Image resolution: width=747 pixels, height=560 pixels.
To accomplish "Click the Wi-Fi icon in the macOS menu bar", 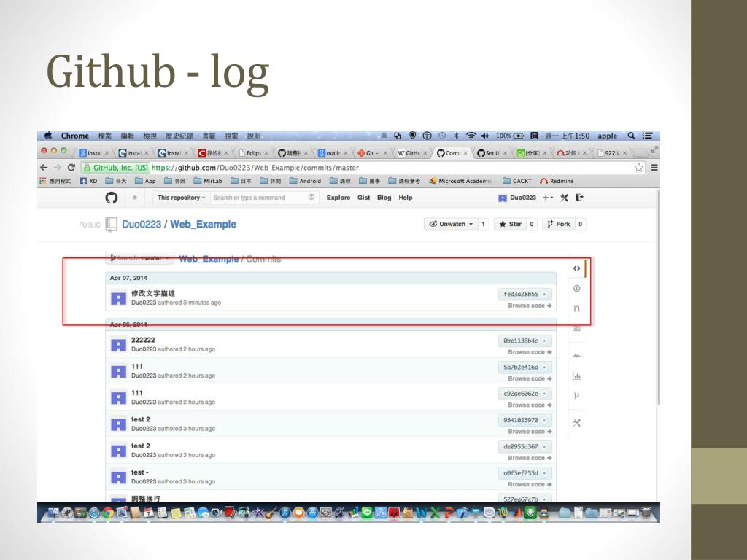I will [471, 136].
